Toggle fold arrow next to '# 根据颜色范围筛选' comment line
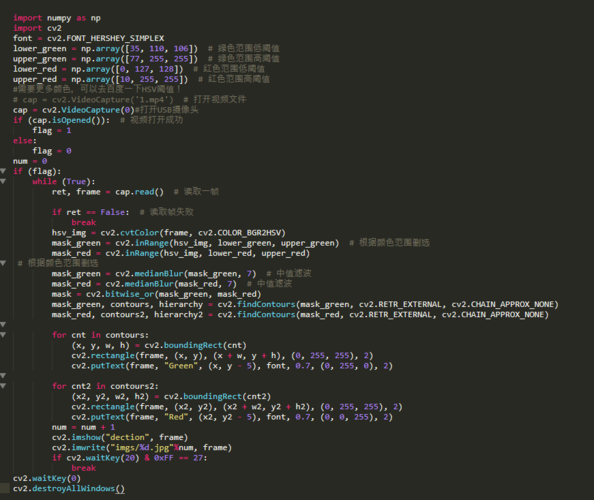Image resolution: width=594 pixels, height=500 pixels. (x=3, y=263)
